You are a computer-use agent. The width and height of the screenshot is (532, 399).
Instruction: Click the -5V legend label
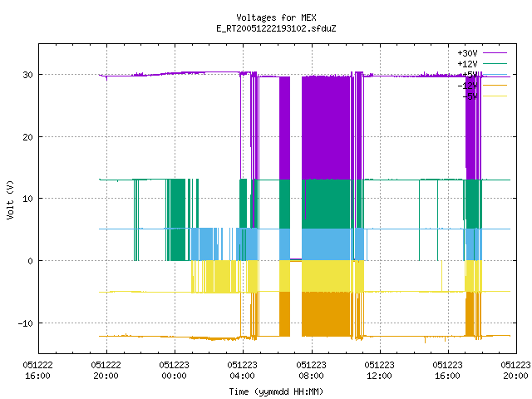(x=470, y=96)
